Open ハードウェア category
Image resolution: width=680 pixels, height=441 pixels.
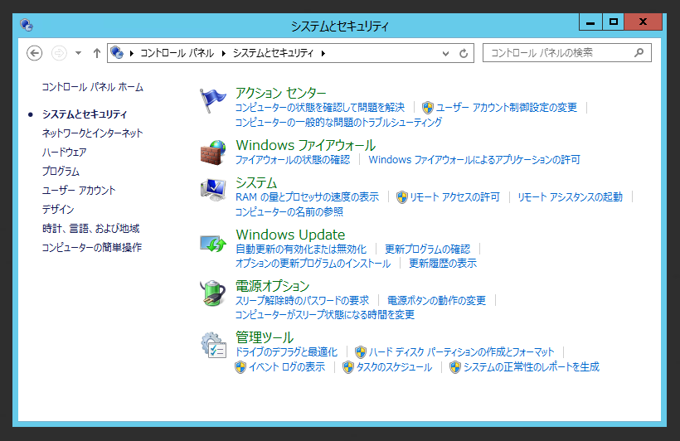pos(64,152)
